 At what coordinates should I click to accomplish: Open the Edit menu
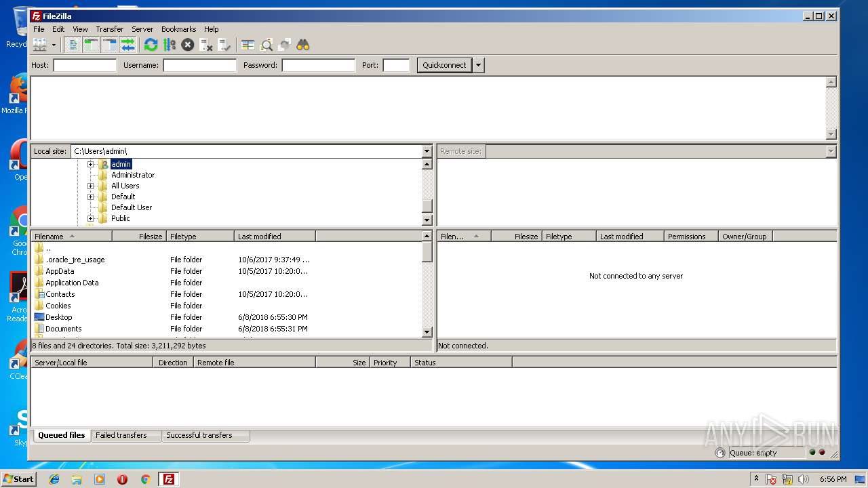(x=58, y=29)
